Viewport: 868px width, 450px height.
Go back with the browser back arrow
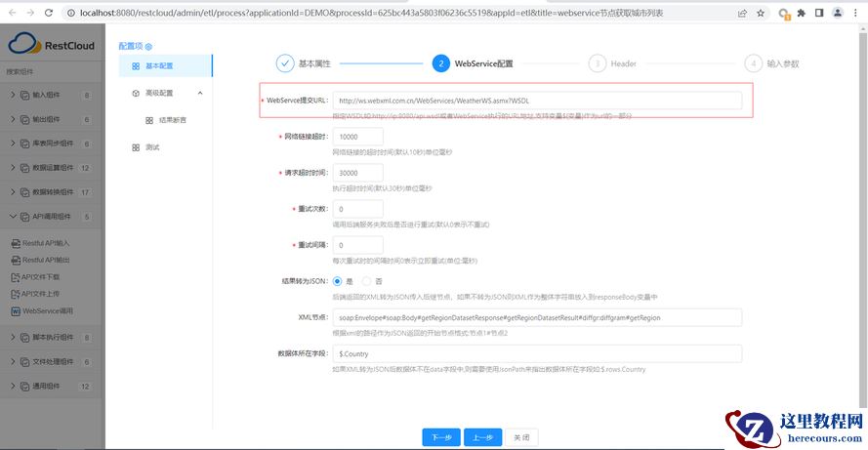pos(12,13)
